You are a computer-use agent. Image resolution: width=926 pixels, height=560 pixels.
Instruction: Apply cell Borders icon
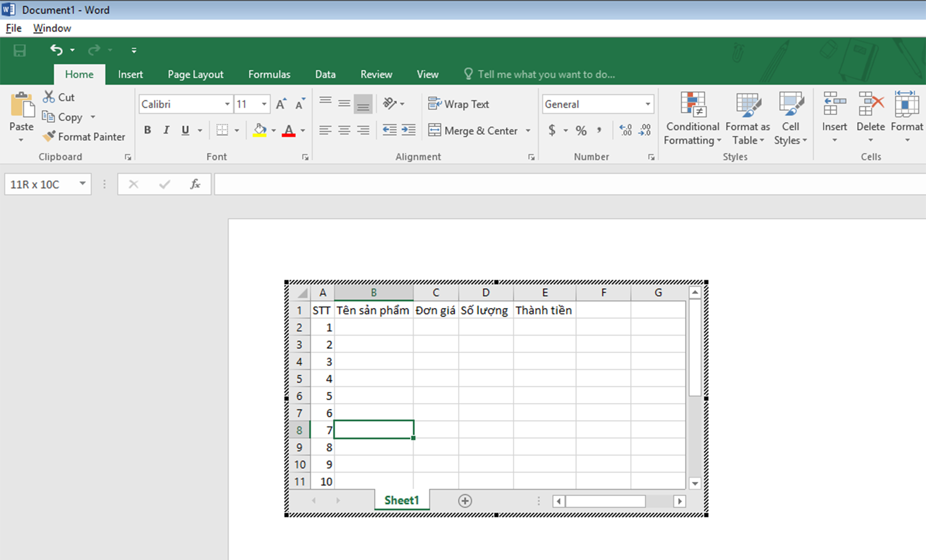click(222, 130)
